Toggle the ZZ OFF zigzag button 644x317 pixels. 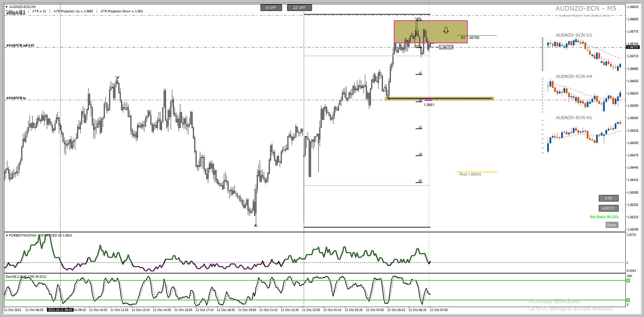299,8
